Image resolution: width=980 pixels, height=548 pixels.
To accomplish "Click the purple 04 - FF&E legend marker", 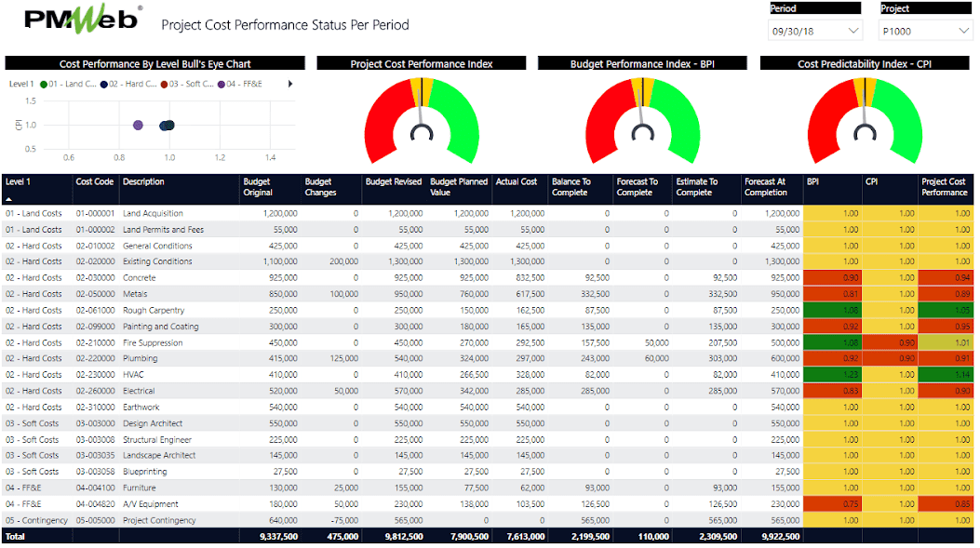I will (222, 84).
